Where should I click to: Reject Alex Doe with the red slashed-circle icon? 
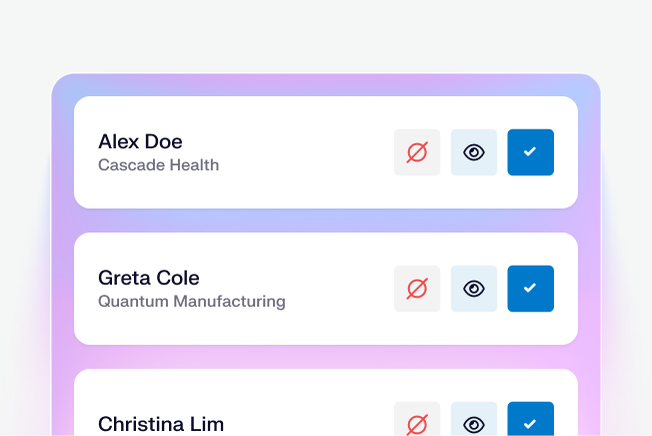point(417,152)
